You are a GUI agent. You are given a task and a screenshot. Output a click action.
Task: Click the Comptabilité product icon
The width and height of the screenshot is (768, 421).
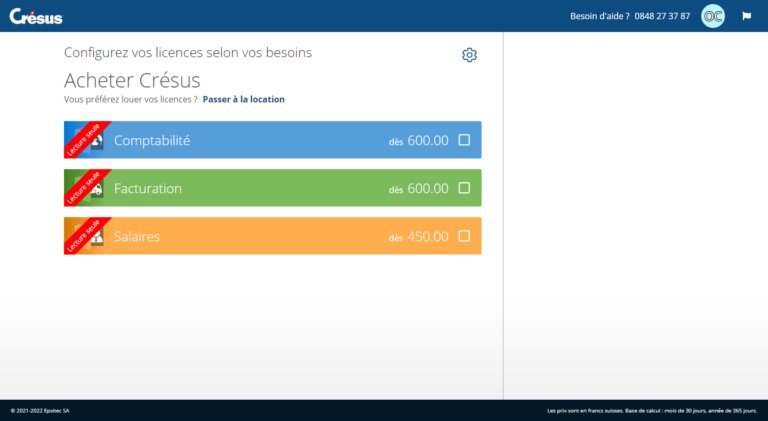pos(90,140)
